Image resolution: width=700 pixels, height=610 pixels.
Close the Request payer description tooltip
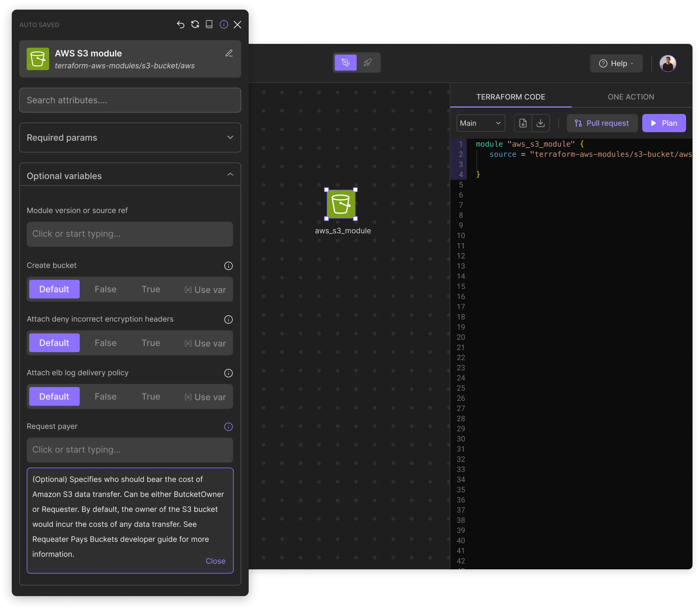coord(215,561)
